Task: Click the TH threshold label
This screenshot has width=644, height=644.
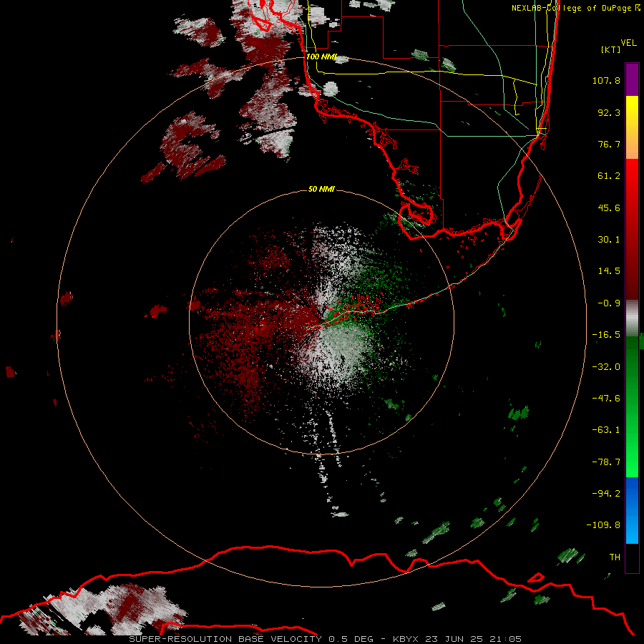Action: click(x=615, y=557)
